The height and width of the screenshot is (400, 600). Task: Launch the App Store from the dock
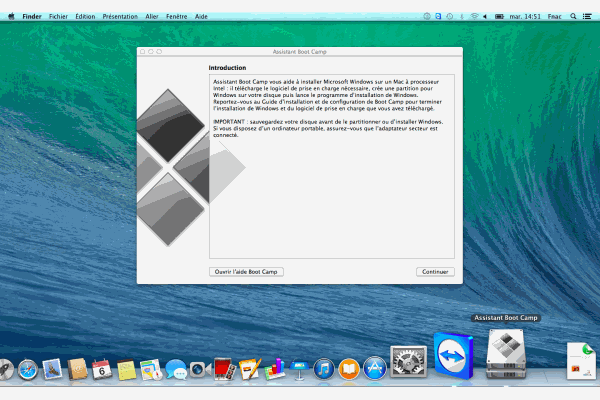click(374, 369)
